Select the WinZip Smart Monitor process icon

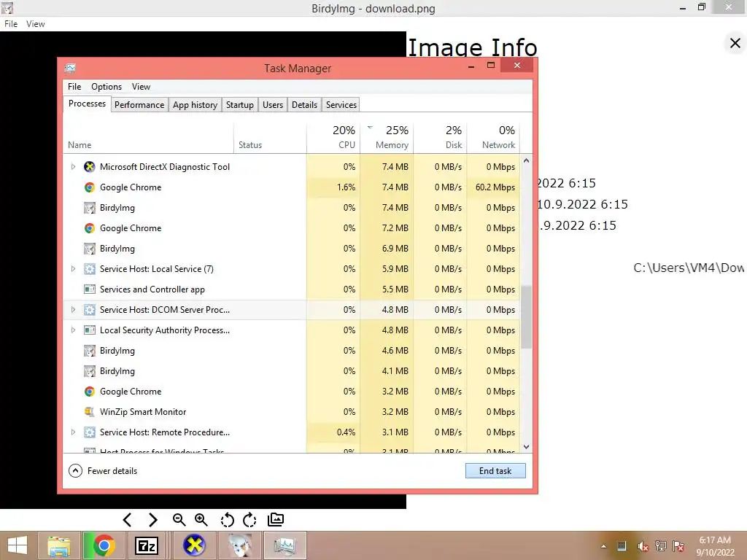(90, 412)
